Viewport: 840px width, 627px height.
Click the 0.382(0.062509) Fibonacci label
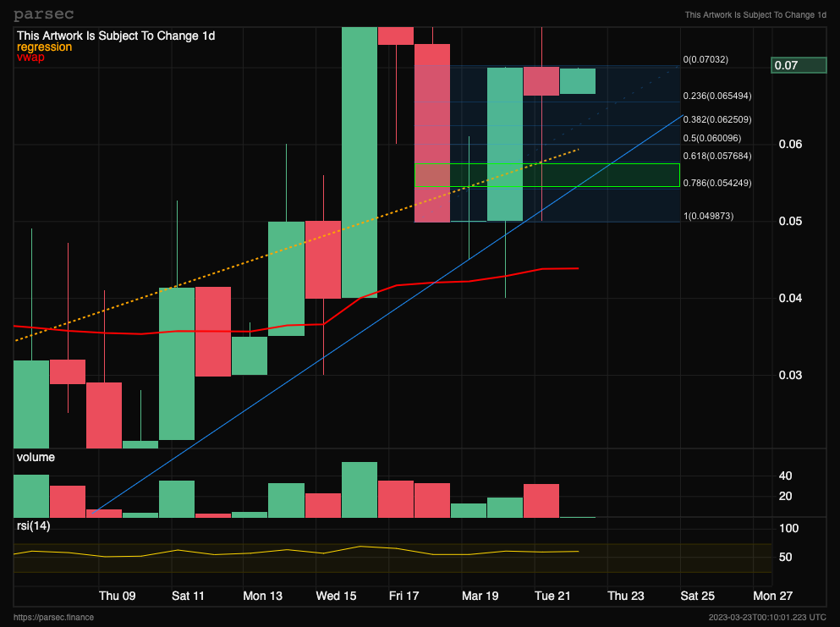pos(717,119)
